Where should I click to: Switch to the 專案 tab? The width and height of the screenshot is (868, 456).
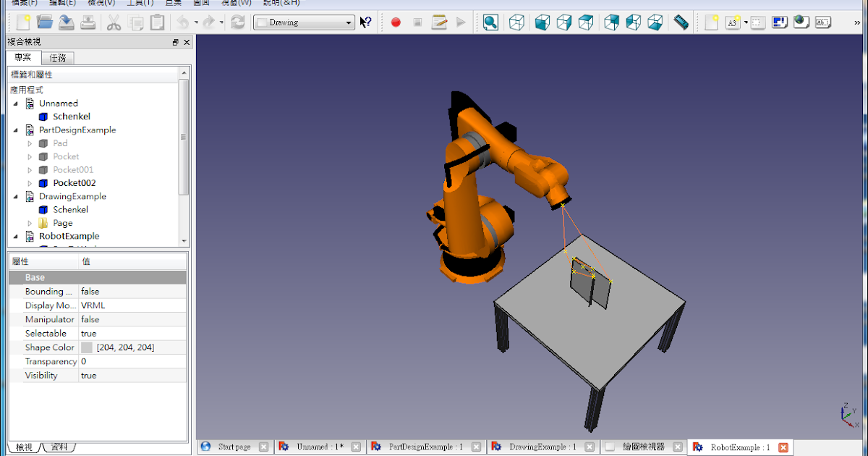pos(23,58)
